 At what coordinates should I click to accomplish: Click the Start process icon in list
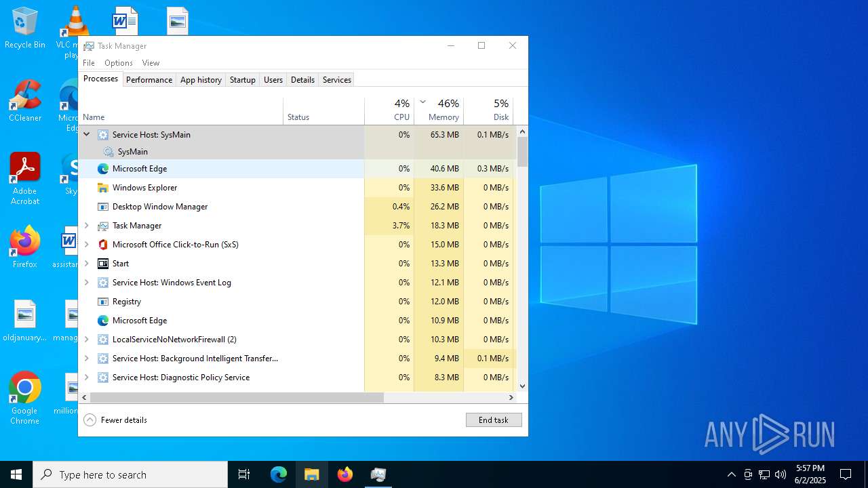pos(103,264)
